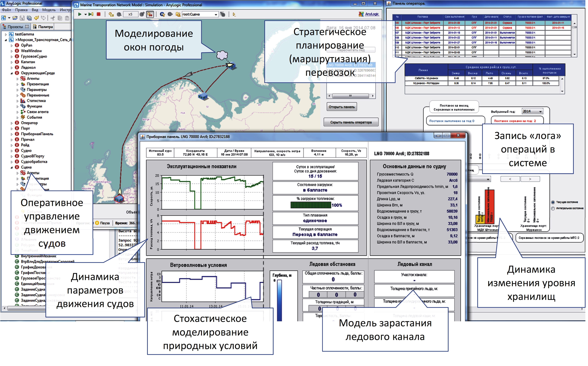This screenshot has width=588, height=366.
Task: Click the fuel load 100% progress bar
Action: click(x=311, y=205)
